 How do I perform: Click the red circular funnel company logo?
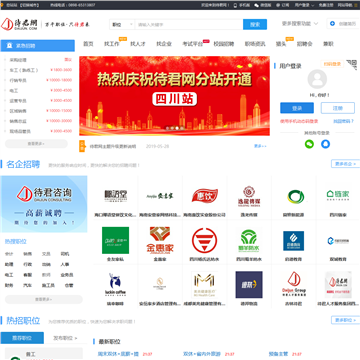pyautogui.click(x=205, y=240)
